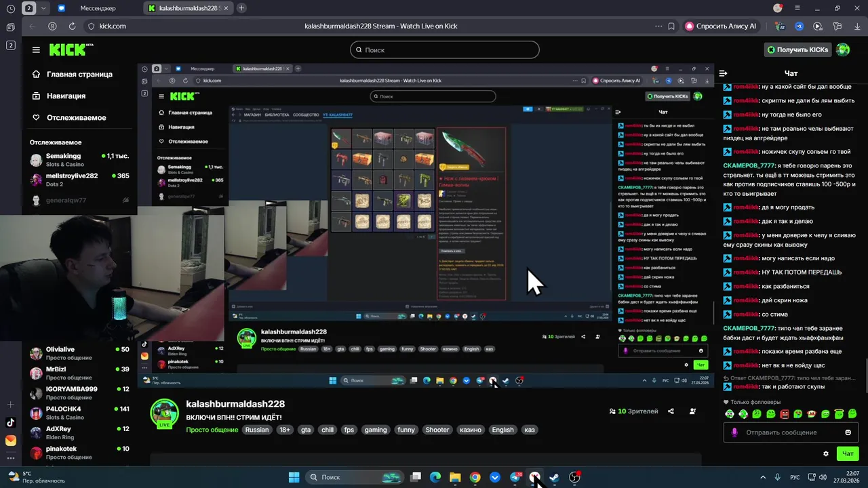Click the казино tag
Screen dimensions: 868x488
471,430
